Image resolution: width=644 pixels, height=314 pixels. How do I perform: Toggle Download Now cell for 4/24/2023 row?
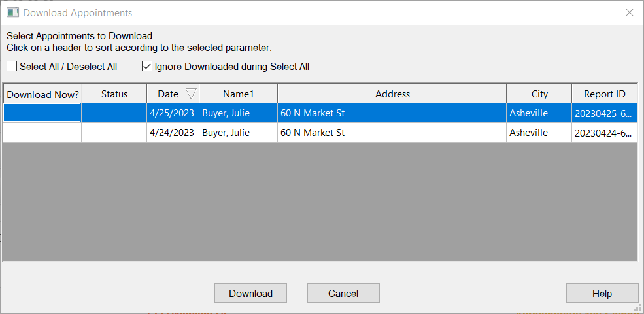tap(42, 133)
